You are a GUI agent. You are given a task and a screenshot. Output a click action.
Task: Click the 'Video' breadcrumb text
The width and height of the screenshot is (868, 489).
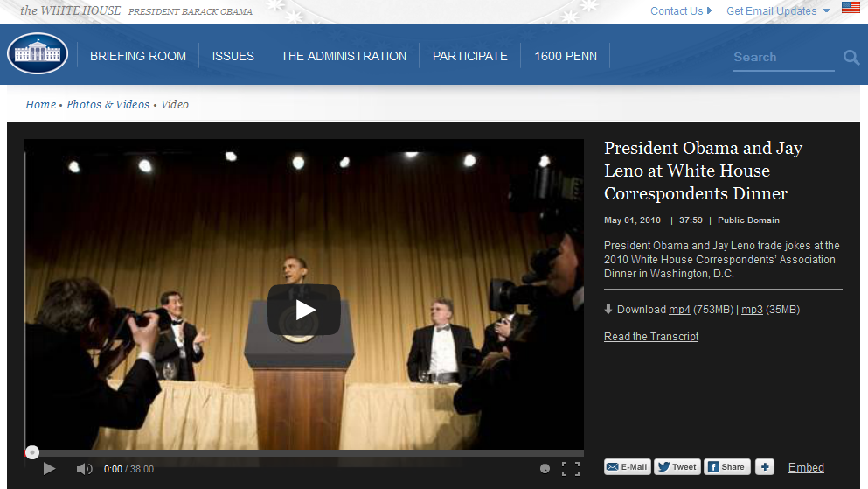click(x=175, y=104)
